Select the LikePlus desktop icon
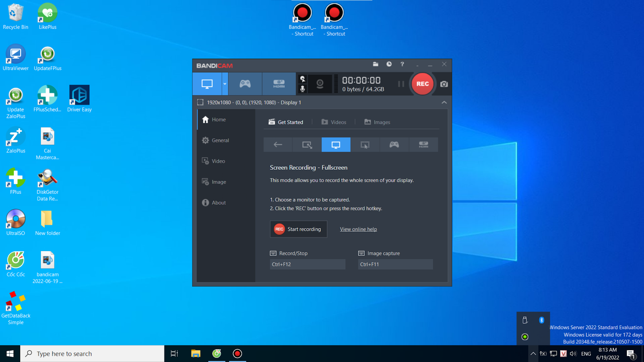The image size is (644, 362). pos(47,17)
